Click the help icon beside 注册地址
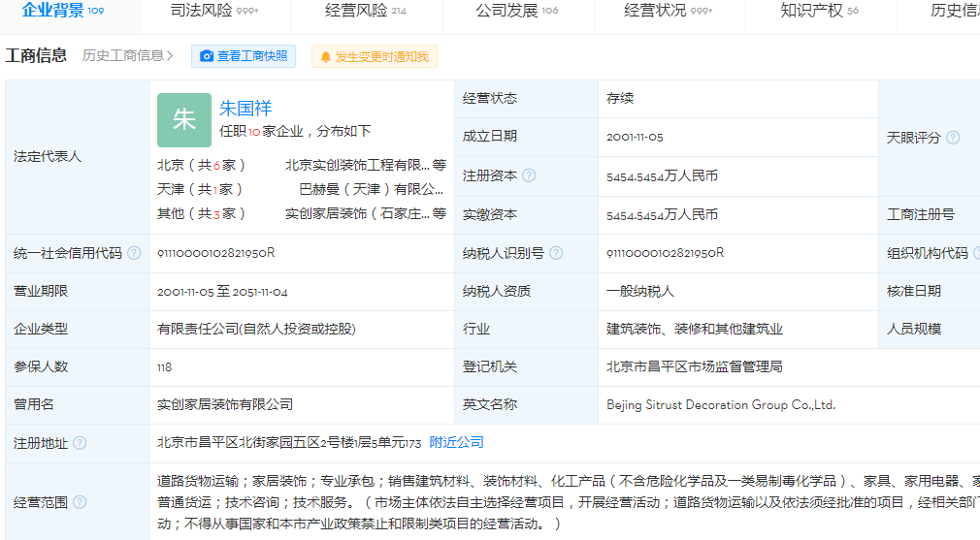The height and width of the screenshot is (540, 980). point(80,443)
